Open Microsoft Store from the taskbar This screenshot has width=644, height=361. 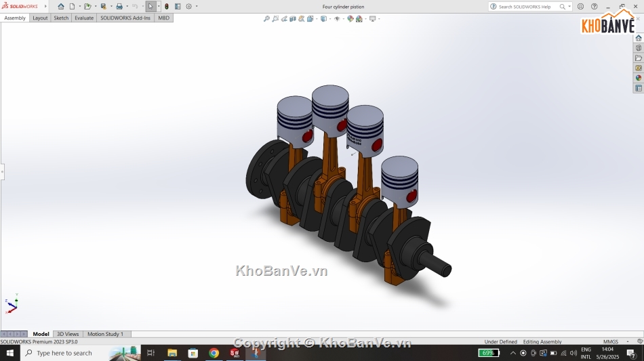pos(193,353)
